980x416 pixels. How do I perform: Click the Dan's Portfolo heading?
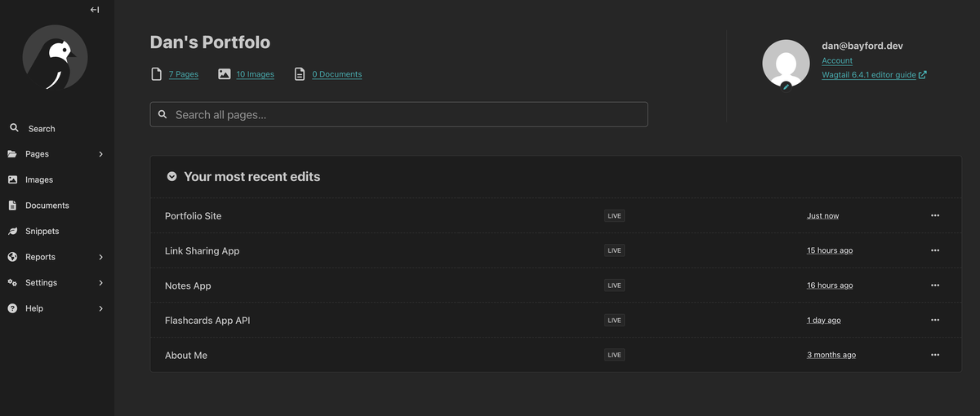(210, 42)
